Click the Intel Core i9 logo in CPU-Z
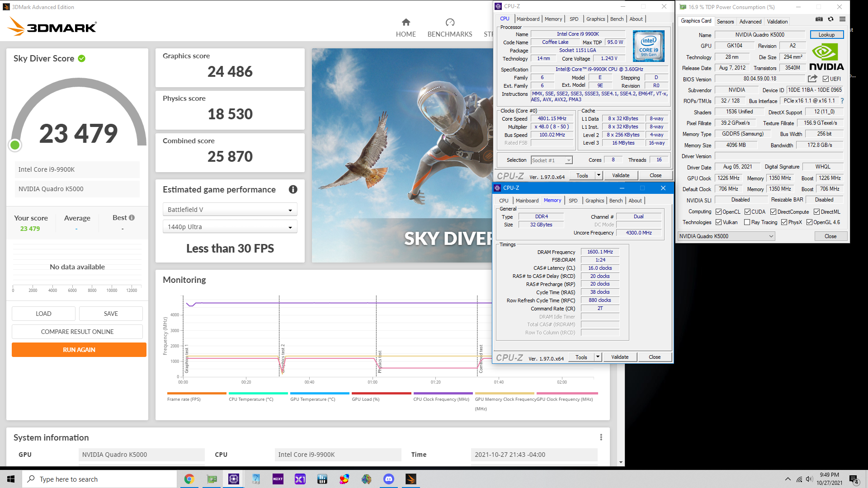Viewport: 868px width, 488px height. (x=648, y=46)
